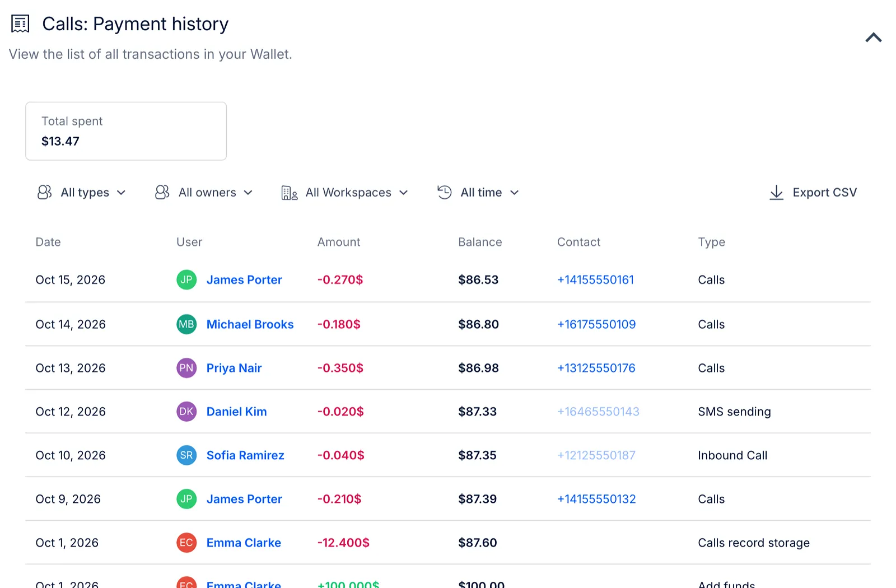
Task: Click the Amount column header
Action: pyautogui.click(x=339, y=242)
